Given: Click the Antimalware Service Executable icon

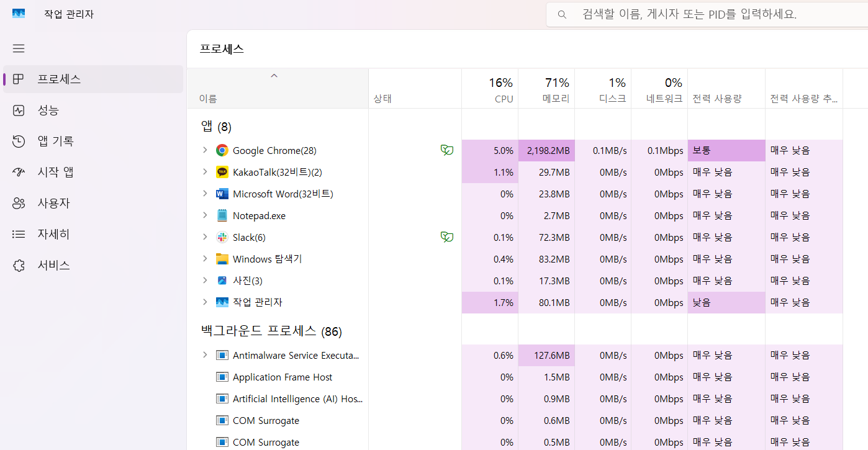Looking at the screenshot, I should tap(222, 355).
